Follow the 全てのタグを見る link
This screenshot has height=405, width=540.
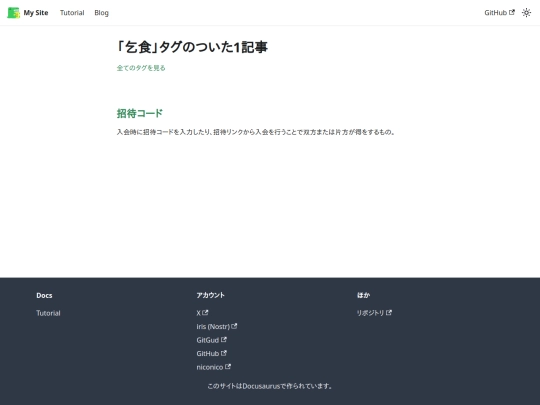coord(141,68)
